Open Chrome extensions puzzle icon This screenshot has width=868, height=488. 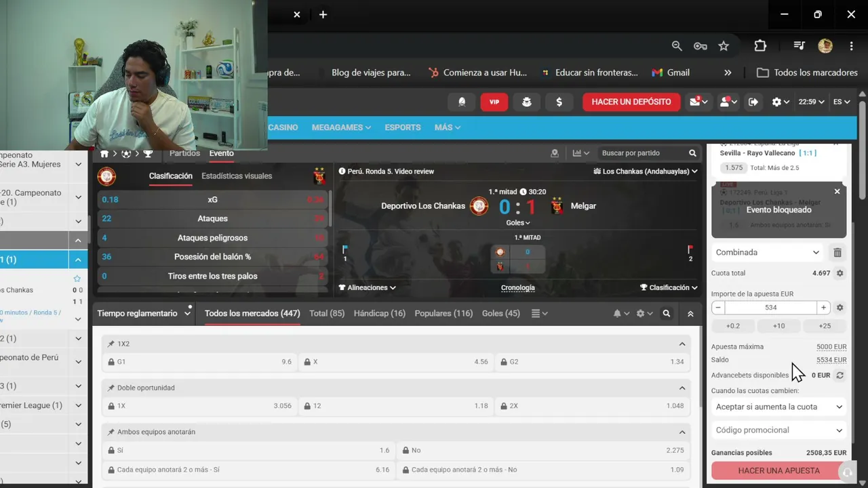(x=760, y=46)
